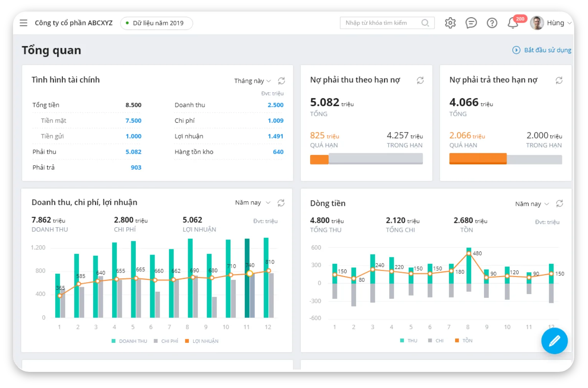Open the notifications bell with 200 badge
The image size is (588, 388).
tap(513, 23)
